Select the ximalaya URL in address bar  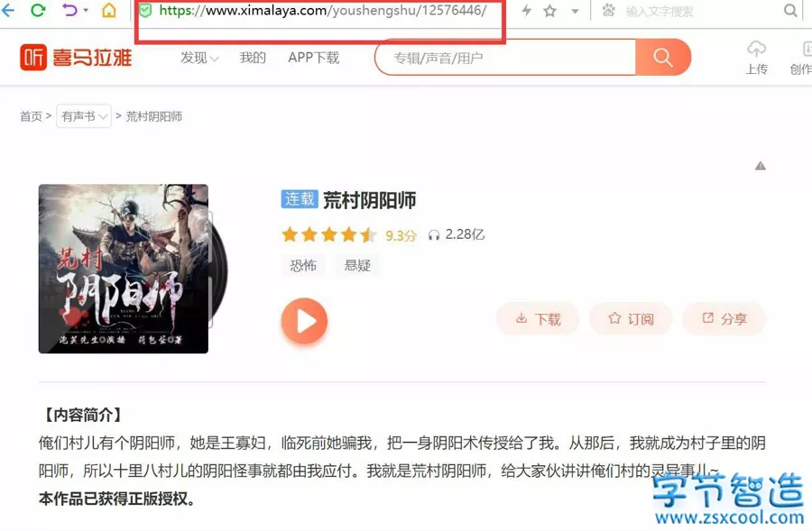coord(323,10)
